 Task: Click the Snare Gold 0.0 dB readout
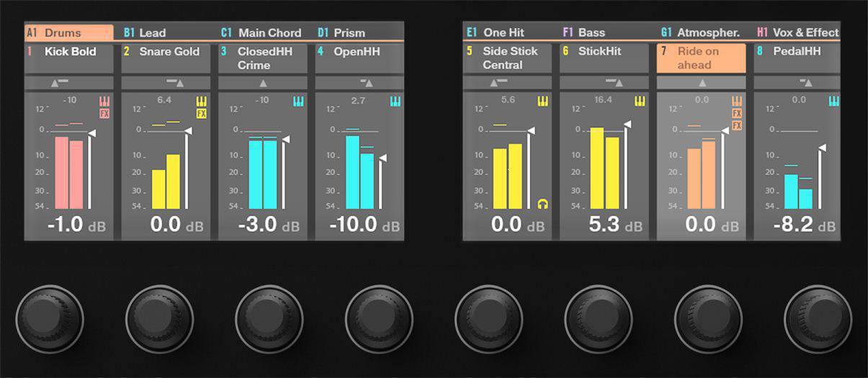coord(176,225)
